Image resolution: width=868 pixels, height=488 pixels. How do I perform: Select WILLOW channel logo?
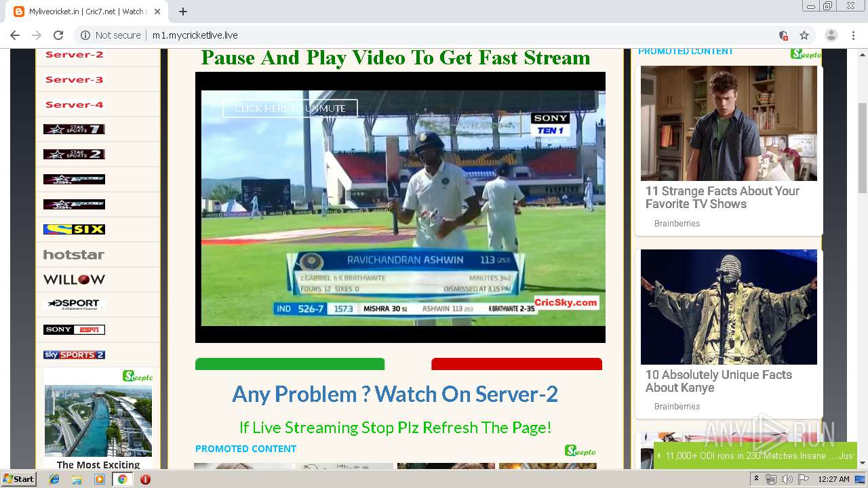click(74, 279)
